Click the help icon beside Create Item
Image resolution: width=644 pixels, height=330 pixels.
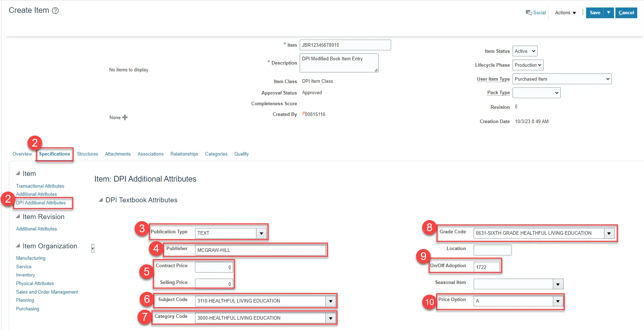click(x=55, y=11)
